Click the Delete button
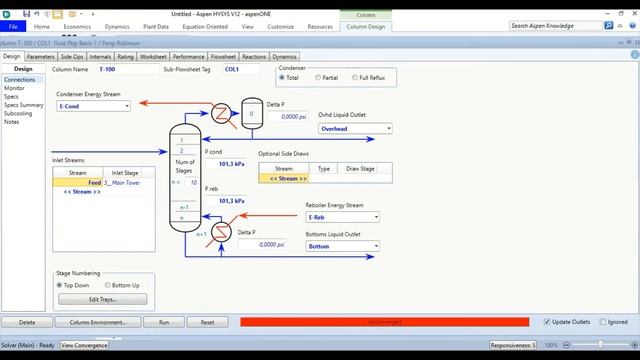Viewport: 640px width, 360px height. click(27, 322)
